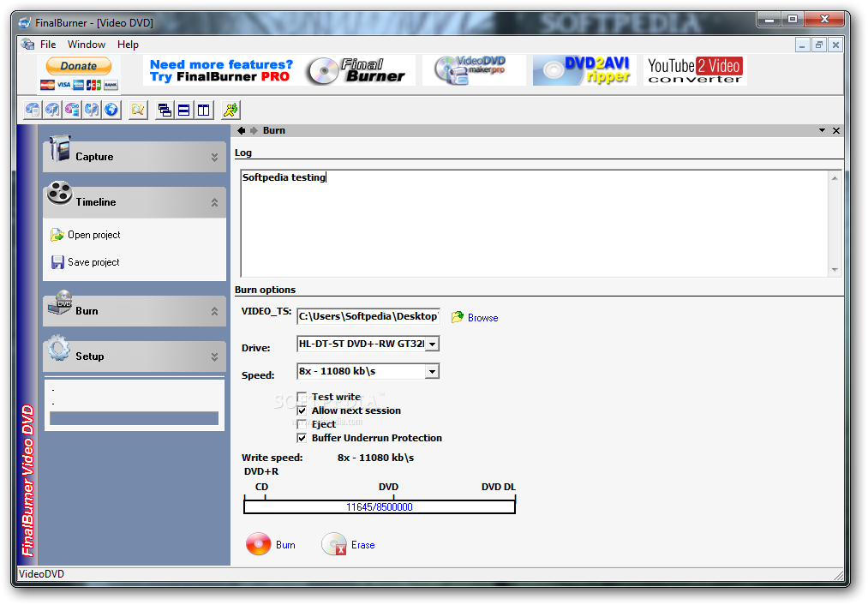Click the Burn DVD drive icon
Viewport: 868px width, 605px height.
[60, 302]
